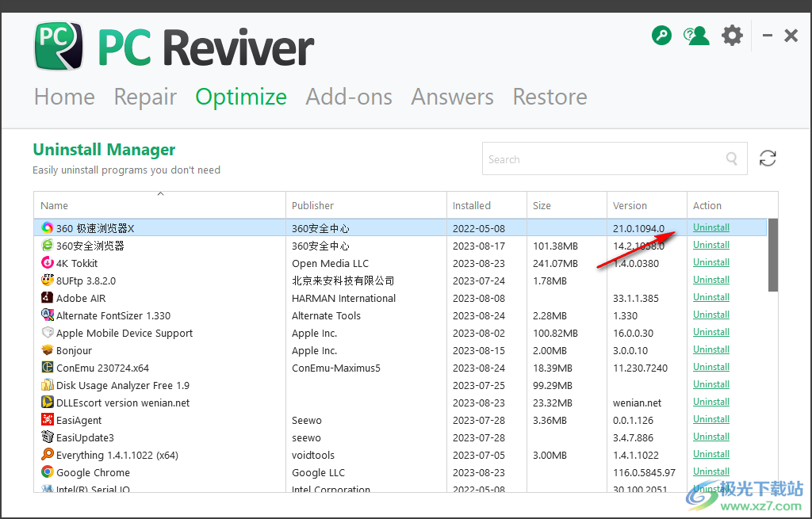812x519 pixels.
Task: Uninstall EasiUpdate3
Action: click(711, 437)
